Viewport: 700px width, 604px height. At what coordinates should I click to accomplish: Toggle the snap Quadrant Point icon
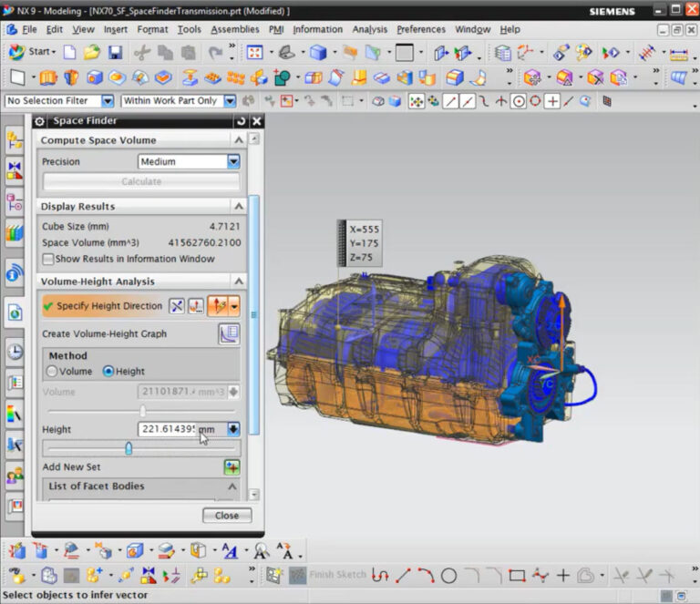click(535, 101)
